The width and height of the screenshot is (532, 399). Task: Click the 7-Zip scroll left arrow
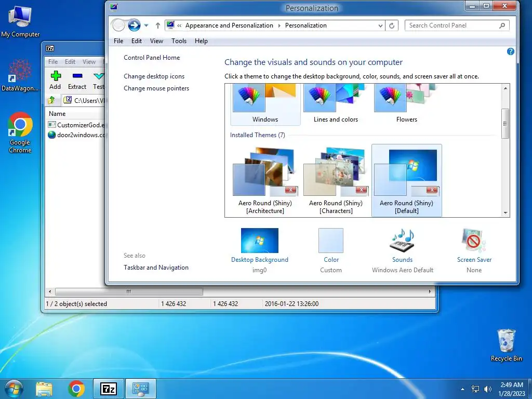pyautogui.click(x=50, y=291)
